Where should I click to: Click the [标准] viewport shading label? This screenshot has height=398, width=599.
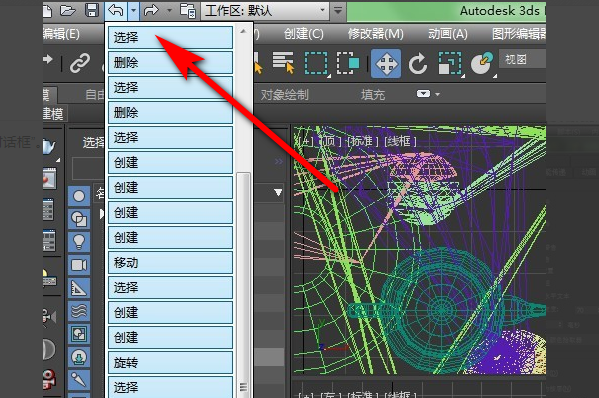(x=362, y=141)
